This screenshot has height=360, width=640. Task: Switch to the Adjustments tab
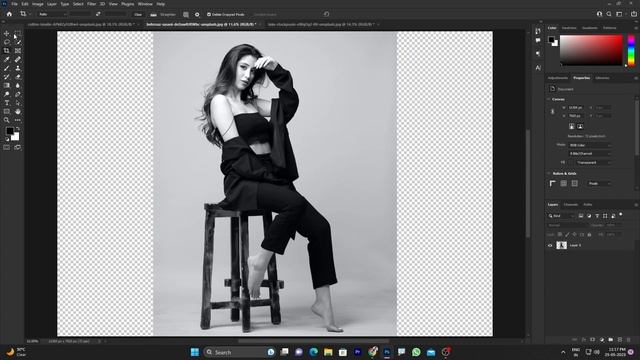pos(558,78)
